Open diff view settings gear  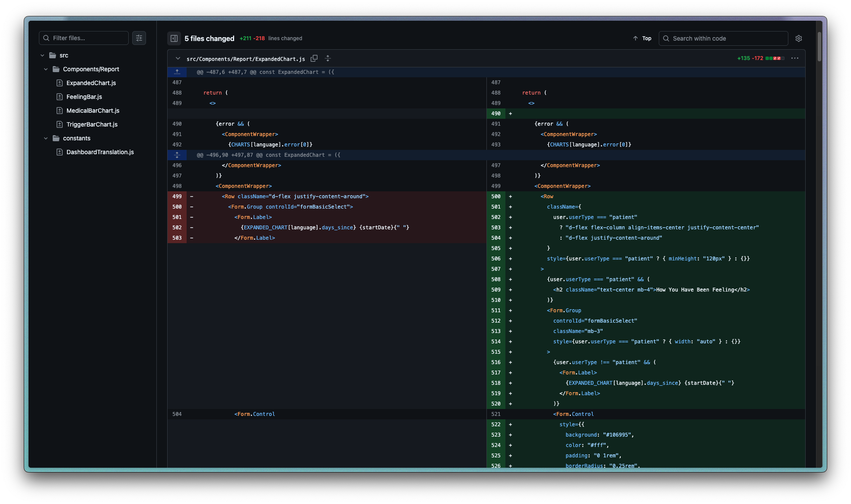point(799,38)
